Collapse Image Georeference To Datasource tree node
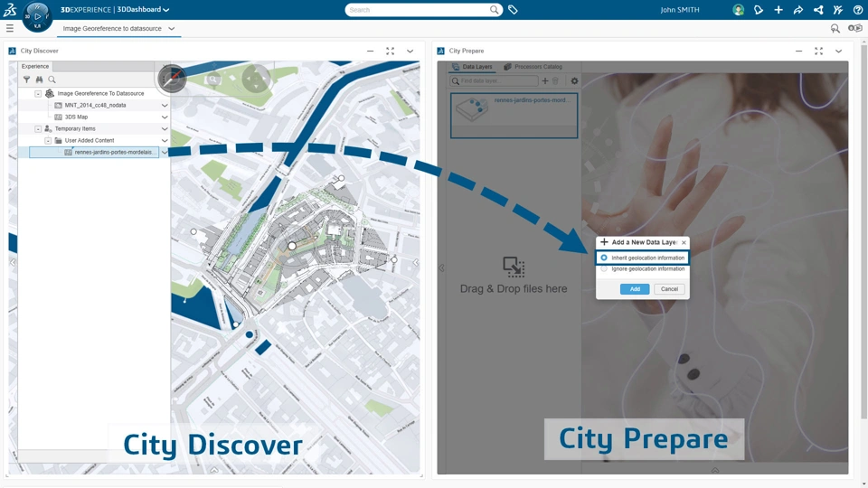Screen dimensions: 868x488 tap(38, 93)
